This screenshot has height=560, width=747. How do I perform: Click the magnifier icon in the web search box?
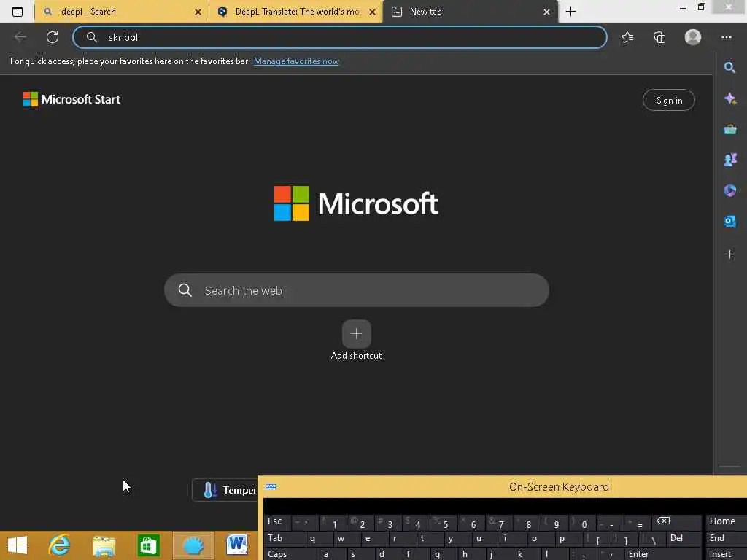coord(185,290)
